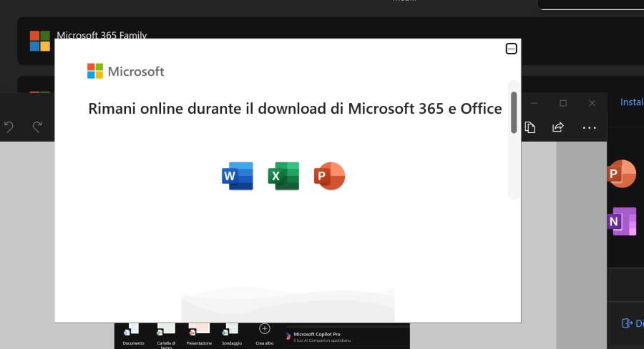The width and height of the screenshot is (644, 349).
Task: Click the Copy pages icon in the toolbar
Action: [x=530, y=127]
